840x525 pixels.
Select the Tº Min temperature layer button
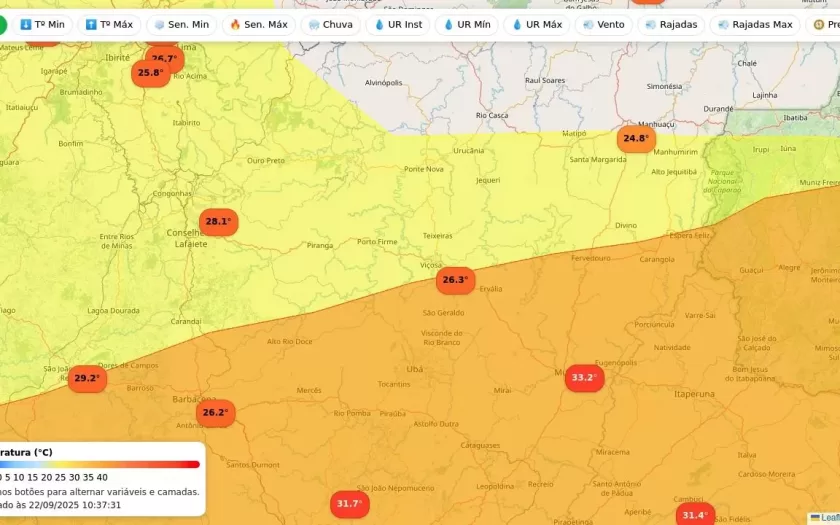click(x=42, y=24)
